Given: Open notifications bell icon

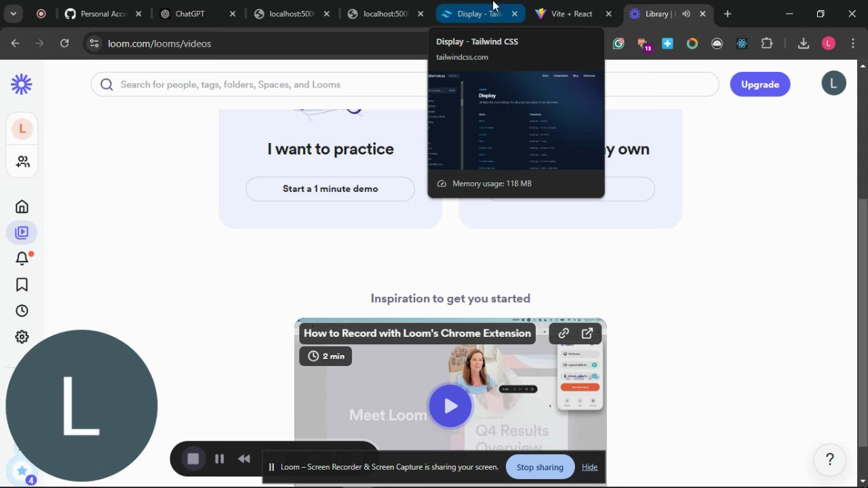Looking at the screenshot, I should [x=22, y=258].
